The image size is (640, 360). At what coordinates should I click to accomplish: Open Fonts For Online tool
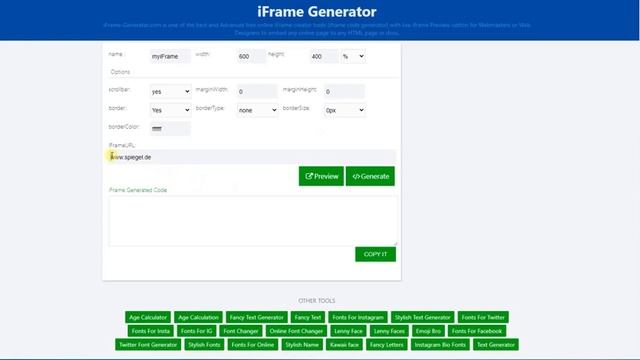(x=253, y=345)
